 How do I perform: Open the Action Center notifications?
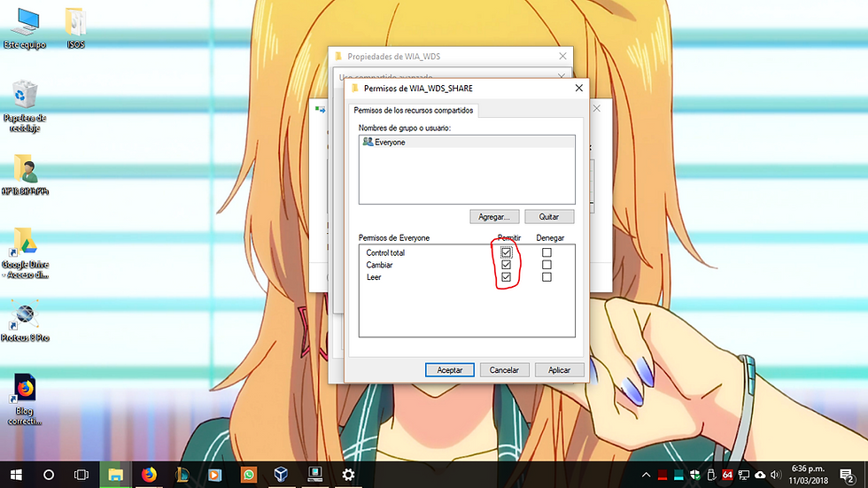click(x=847, y=475)
